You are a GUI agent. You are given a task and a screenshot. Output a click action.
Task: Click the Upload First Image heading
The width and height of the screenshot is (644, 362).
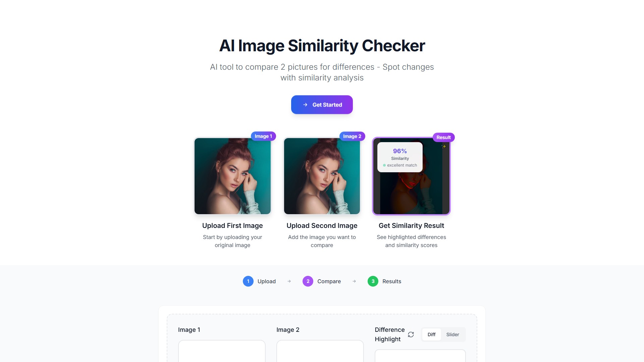coord(232,226)
